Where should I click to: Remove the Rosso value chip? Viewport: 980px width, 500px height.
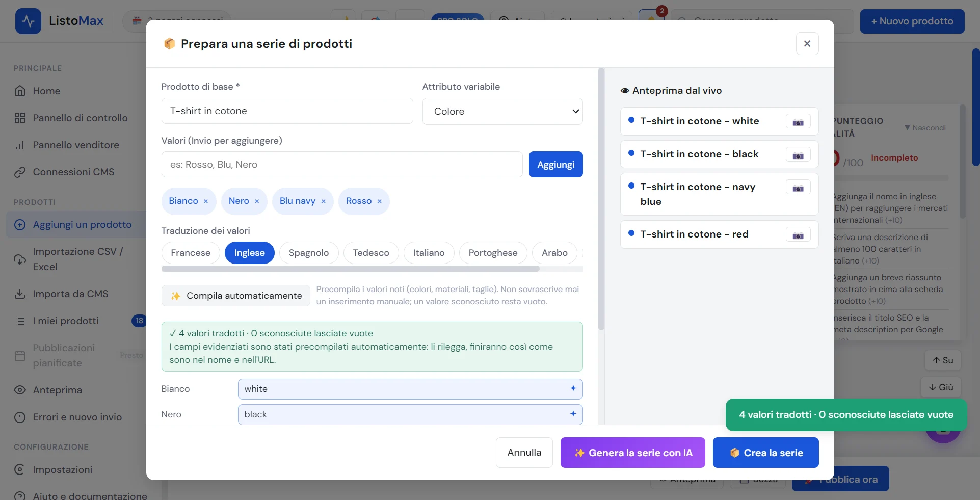click(379, 201)
